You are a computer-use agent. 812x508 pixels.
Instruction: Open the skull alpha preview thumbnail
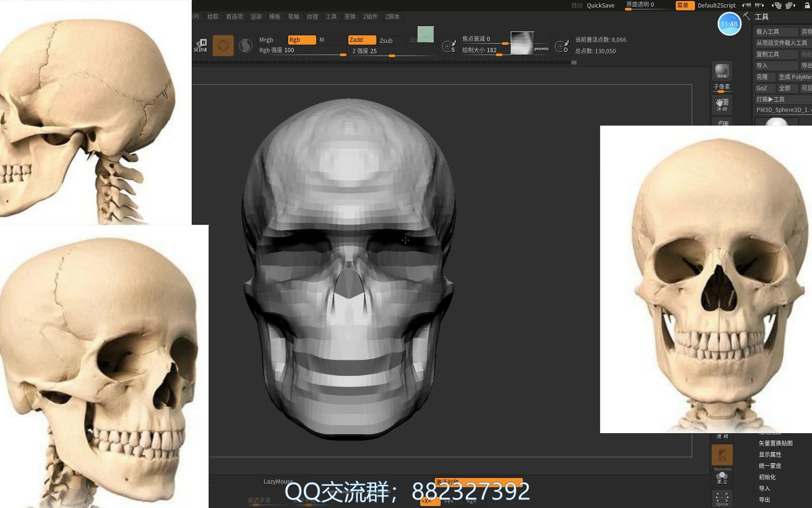pos(522,43)
